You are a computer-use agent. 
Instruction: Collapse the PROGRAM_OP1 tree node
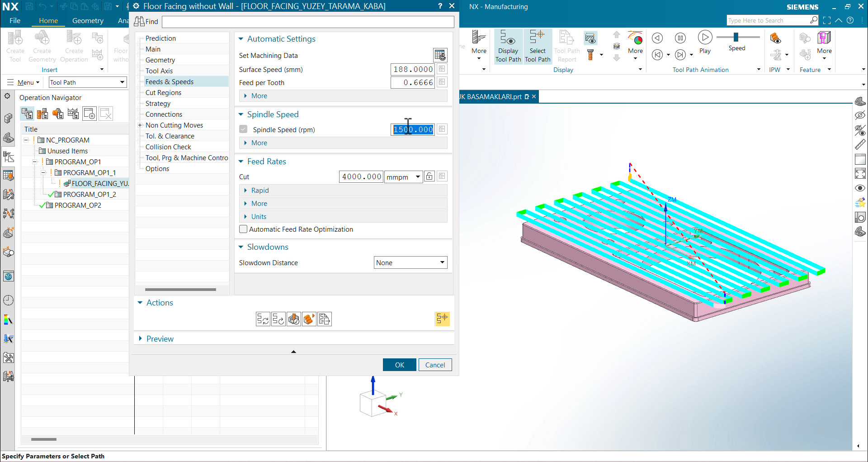pyautogui.click(x=35, y=162)
